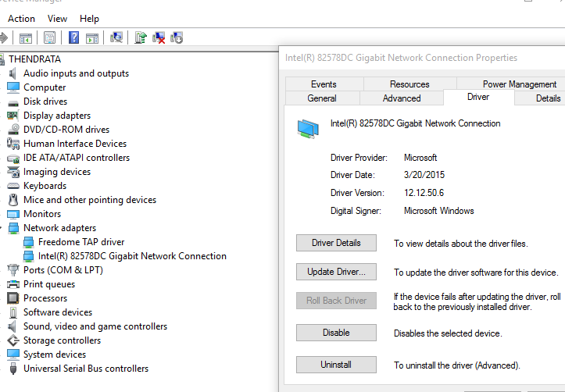The width and height of the screenshot is (565, 392).
Task: Click the Ports (COM & LPT) icon
Action: coord(13,270)
